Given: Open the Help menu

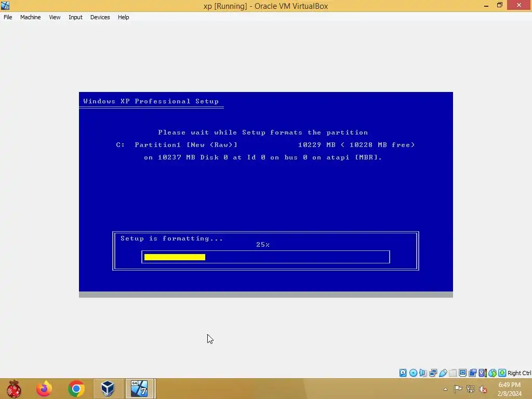Looking at the screenshot, I should [x=123, y=17].
